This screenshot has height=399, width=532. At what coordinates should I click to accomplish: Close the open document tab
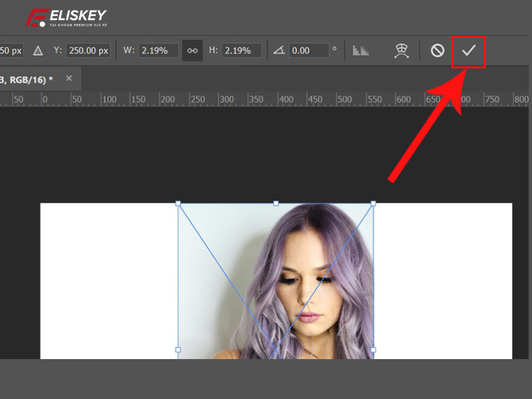68,78
